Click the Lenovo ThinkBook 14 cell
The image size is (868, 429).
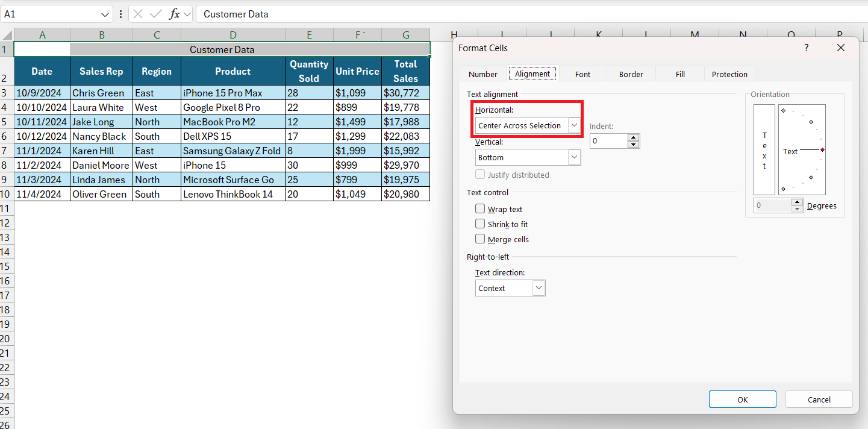[233, 194]
